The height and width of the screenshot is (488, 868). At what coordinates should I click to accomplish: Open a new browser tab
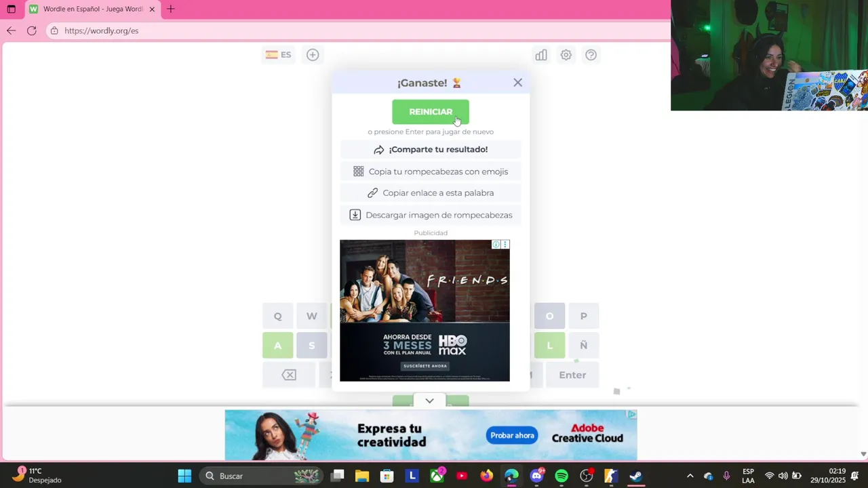171,9
